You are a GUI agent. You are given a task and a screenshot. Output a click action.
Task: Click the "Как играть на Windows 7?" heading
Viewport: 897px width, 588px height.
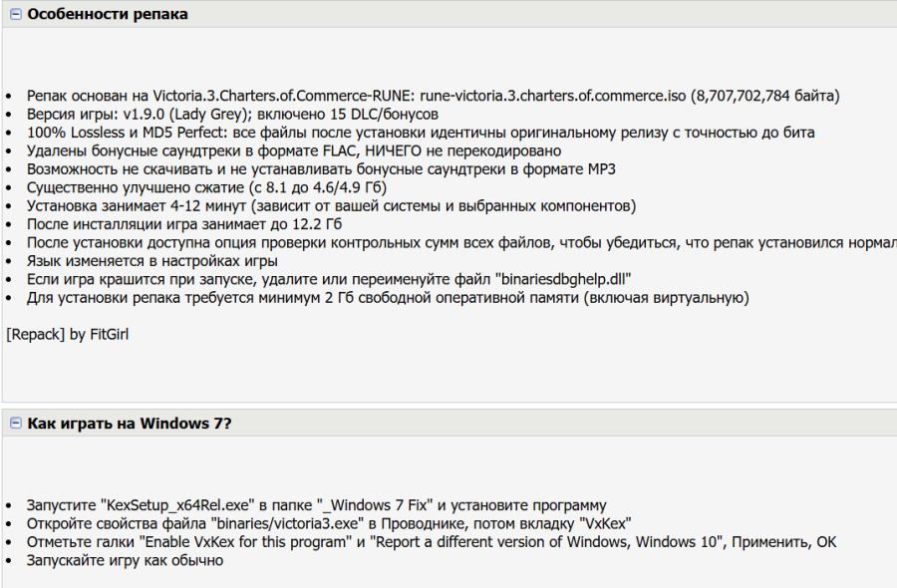click(130, 424)
